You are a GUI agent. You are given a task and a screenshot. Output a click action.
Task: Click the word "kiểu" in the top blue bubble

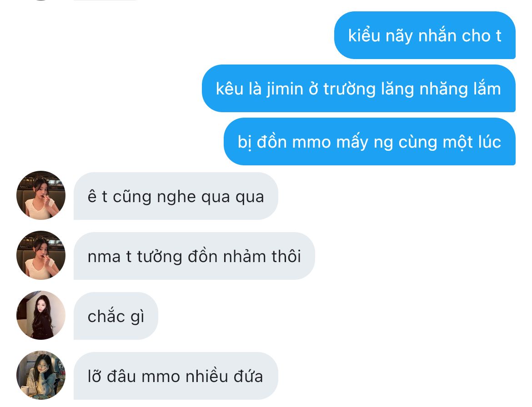364,35
